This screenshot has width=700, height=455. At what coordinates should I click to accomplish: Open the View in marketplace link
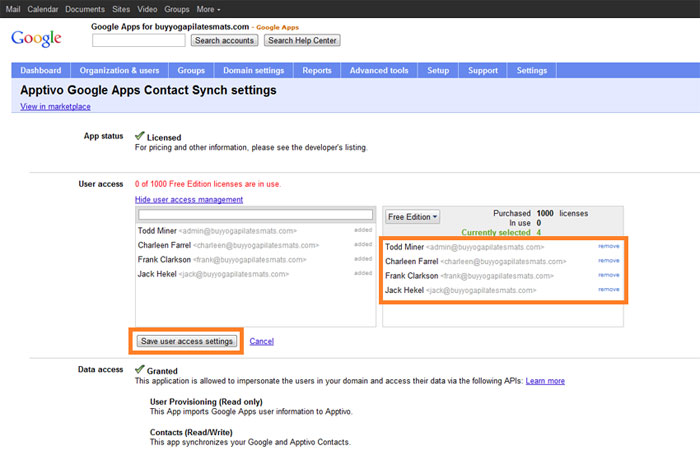54,106
